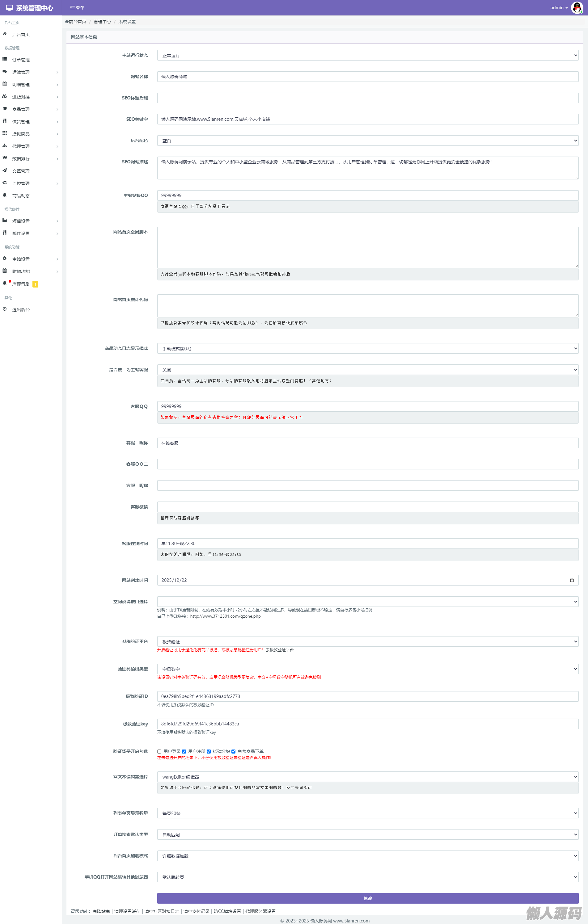Open the date picker calendar icon for 网站创建时间
Viewport: 588px width, 924px height.
[x=572, y=580]
